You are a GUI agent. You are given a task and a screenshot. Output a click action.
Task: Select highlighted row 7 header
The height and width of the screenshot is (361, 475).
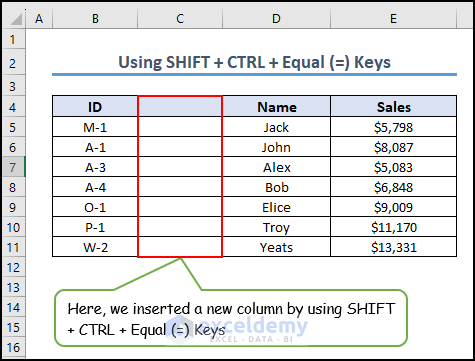[13, 167]
